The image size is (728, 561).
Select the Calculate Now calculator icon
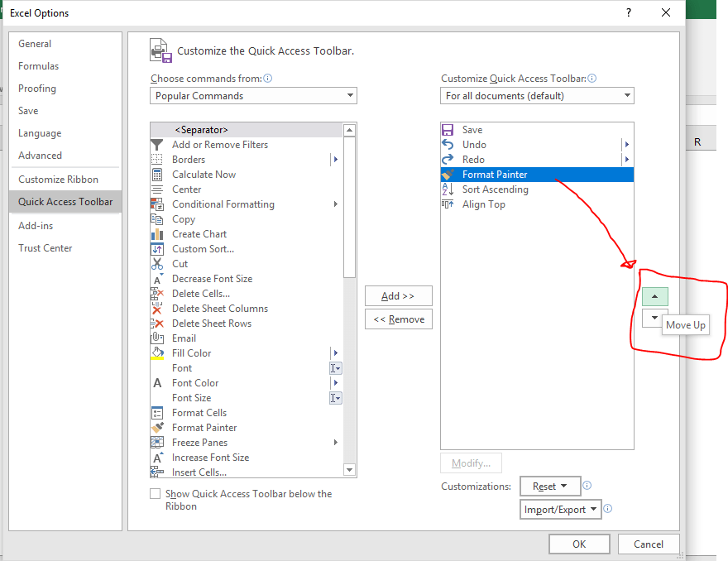click(x=157, y=175)
